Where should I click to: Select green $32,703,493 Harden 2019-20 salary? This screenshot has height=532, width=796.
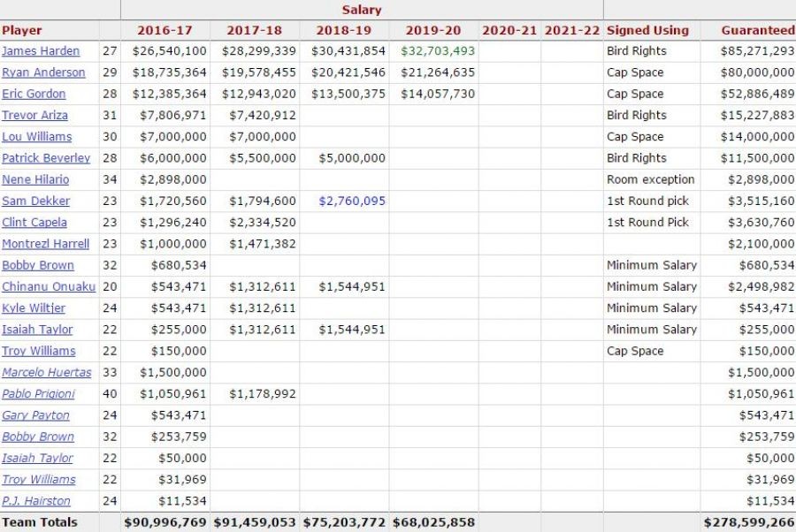pos(438,51)
